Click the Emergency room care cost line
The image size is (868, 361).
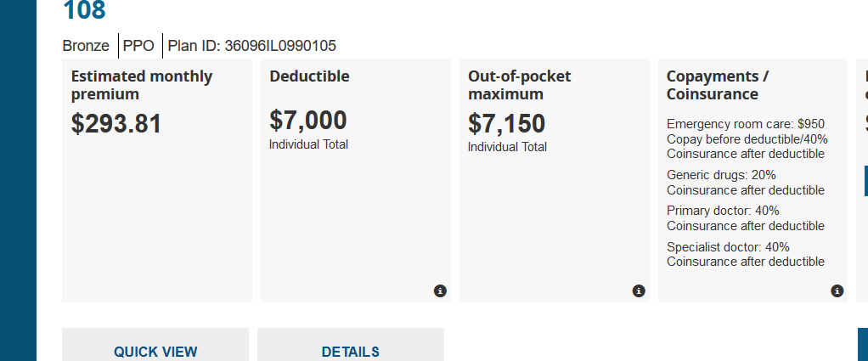[x=747, y=138]
